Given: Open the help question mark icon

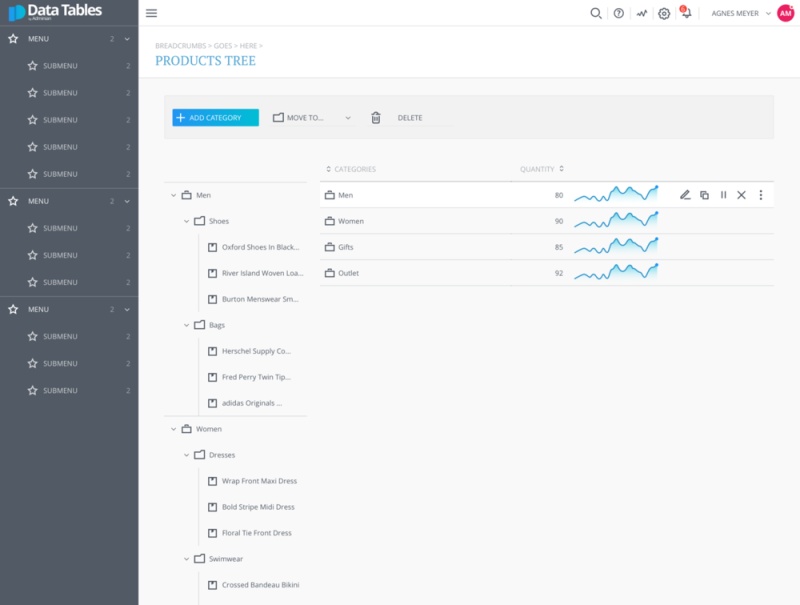Looking at the screenshot, I should coord(618,13).
